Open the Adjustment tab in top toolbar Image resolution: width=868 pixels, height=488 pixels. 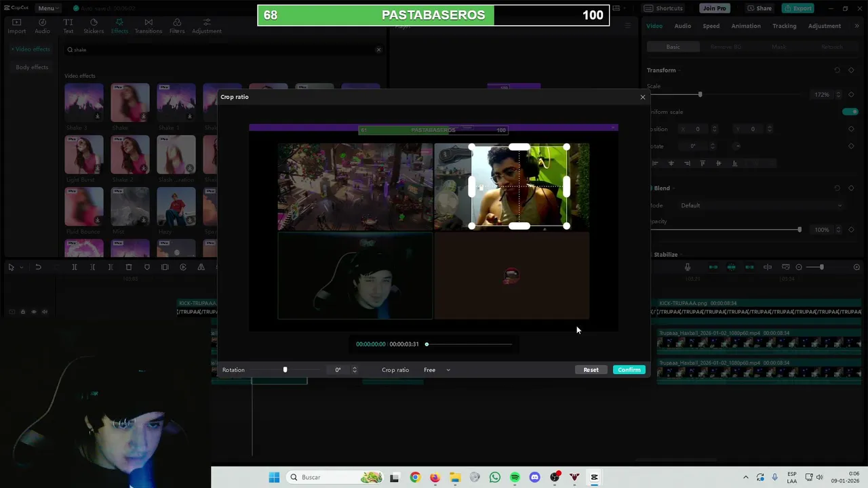click(207, 26)
